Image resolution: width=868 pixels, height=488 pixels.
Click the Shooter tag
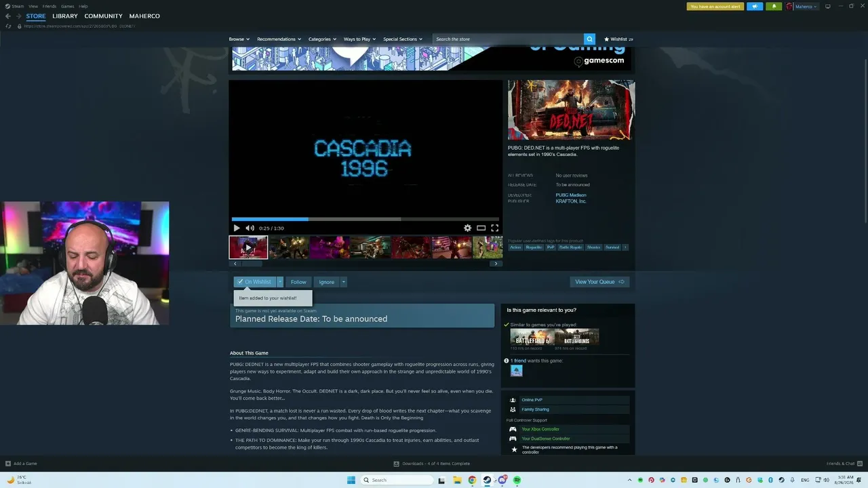pos(594,247)
